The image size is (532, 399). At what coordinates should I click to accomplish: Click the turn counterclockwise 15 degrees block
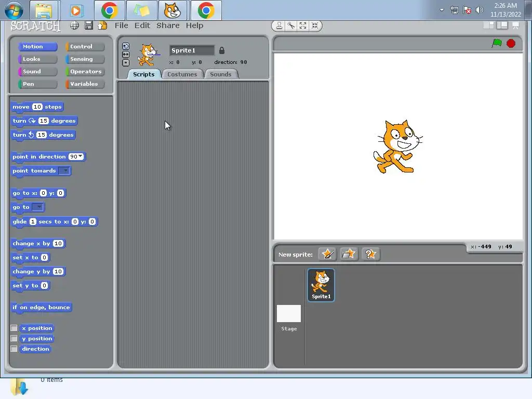[43, 135]
